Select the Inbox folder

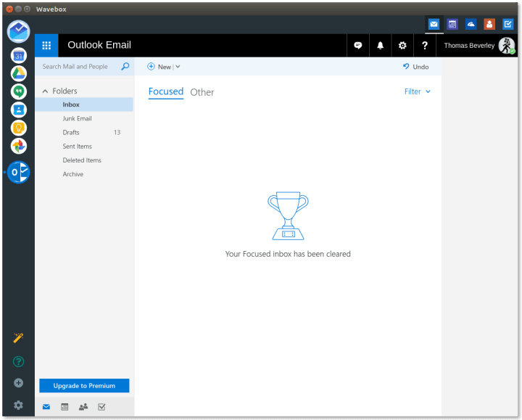coord(84,104)
